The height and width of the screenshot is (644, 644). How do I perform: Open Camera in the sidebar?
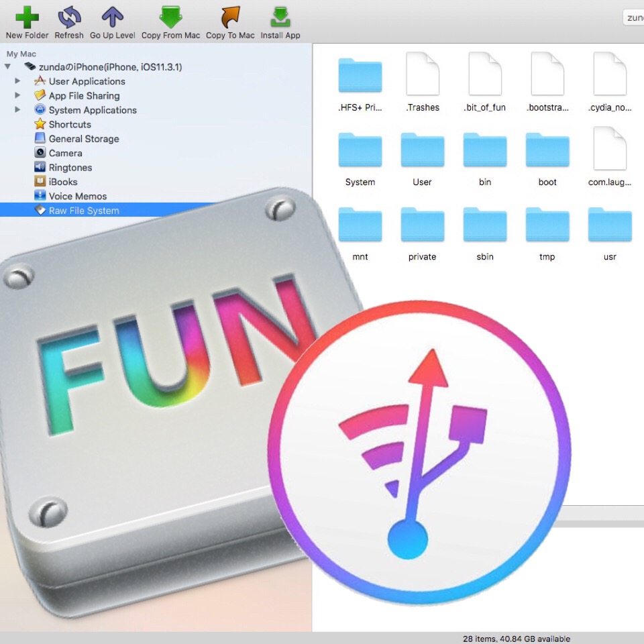point(65,153)
